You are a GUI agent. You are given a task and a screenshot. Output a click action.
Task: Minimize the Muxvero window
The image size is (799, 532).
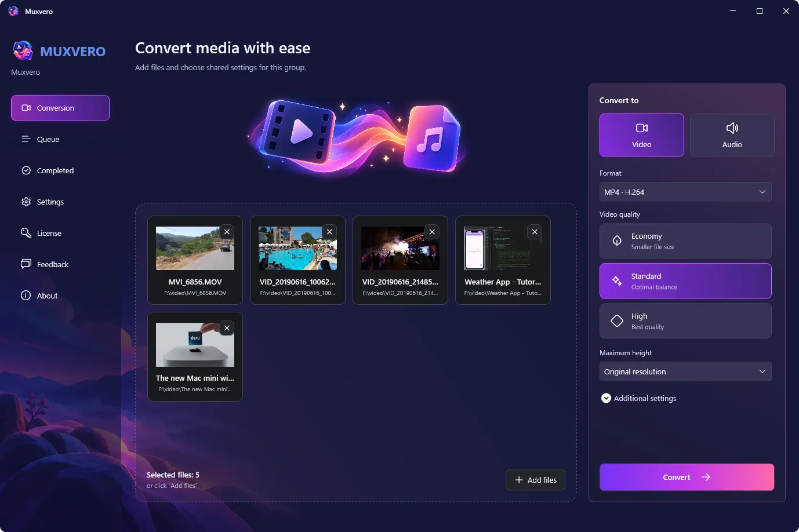click(x=733, y=11)
